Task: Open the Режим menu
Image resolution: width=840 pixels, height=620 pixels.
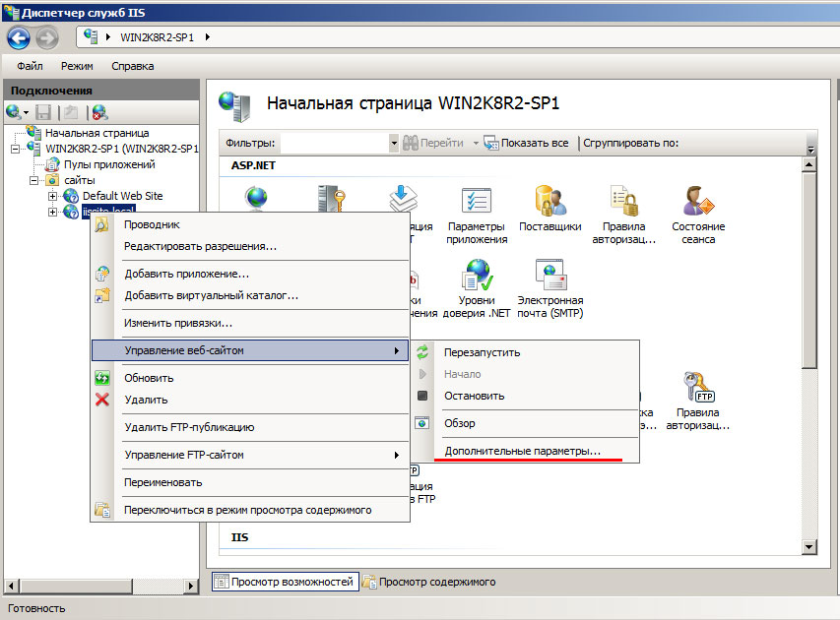Action: [x=77, y=66]
